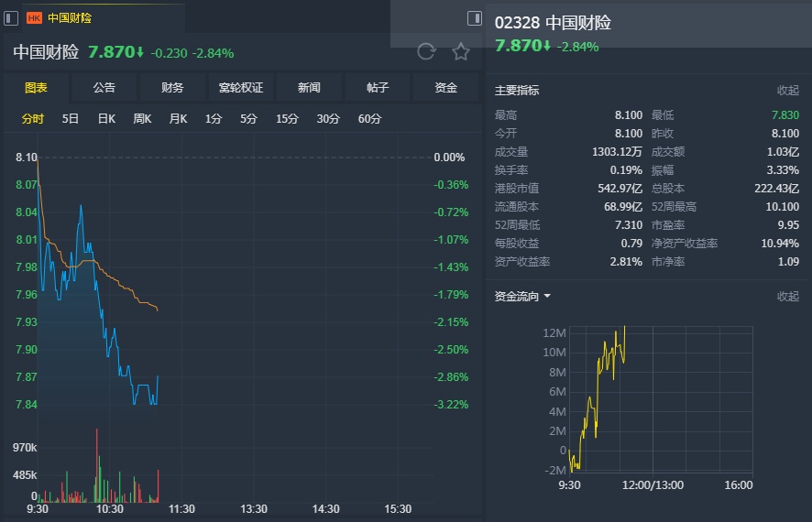The height and width of the screenshot is (522, 812).
Task: Click the 中国财险 stock tab title
Action: [x=70, y=17]
